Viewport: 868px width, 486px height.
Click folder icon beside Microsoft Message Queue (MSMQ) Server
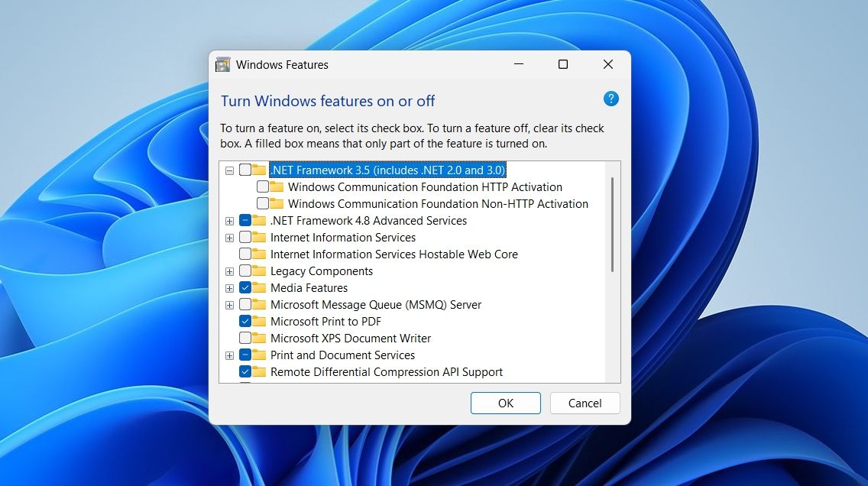pyautogui.click(x=259, y=304)
